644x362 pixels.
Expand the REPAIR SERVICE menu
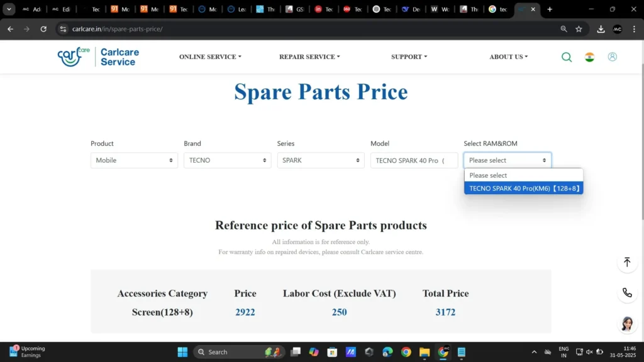coord(309,57)
